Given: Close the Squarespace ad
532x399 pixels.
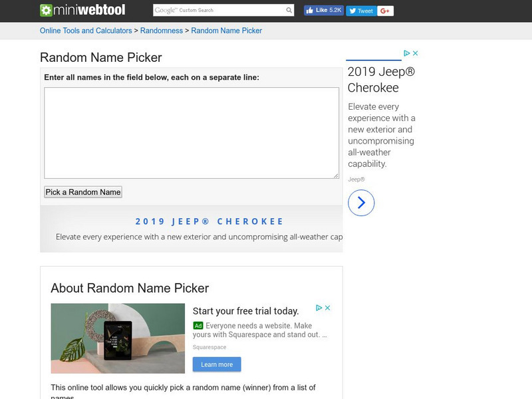Looking at the screenshot, I should 327,308.
